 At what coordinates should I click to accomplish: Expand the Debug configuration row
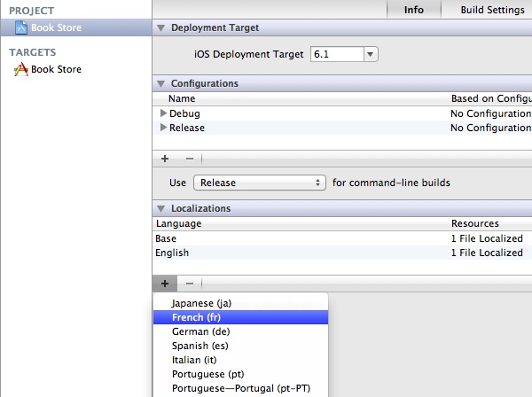(163, 113)
